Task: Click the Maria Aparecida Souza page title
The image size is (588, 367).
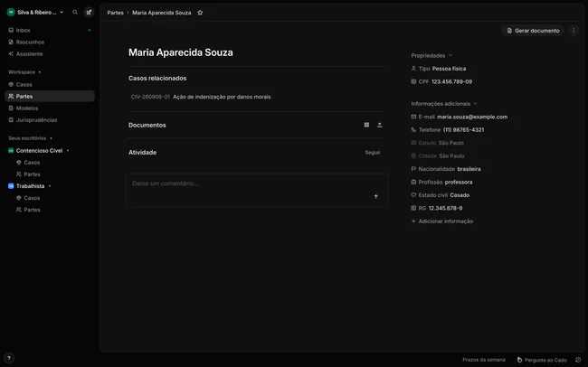Action: pyautogui.click(x=181, y=52)
